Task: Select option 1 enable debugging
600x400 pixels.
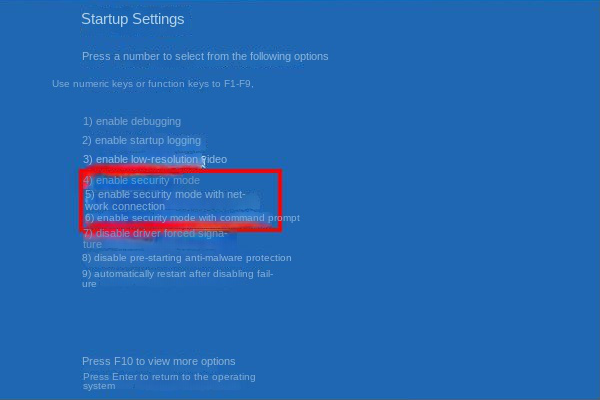Action: click(x=132, y=122)
